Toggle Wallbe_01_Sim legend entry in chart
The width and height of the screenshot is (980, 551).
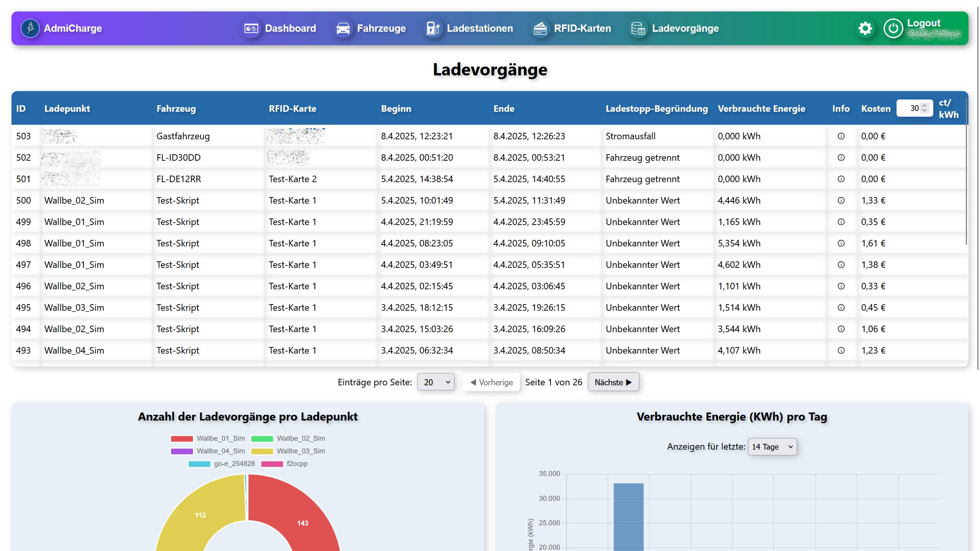click(x=220, y=439)
